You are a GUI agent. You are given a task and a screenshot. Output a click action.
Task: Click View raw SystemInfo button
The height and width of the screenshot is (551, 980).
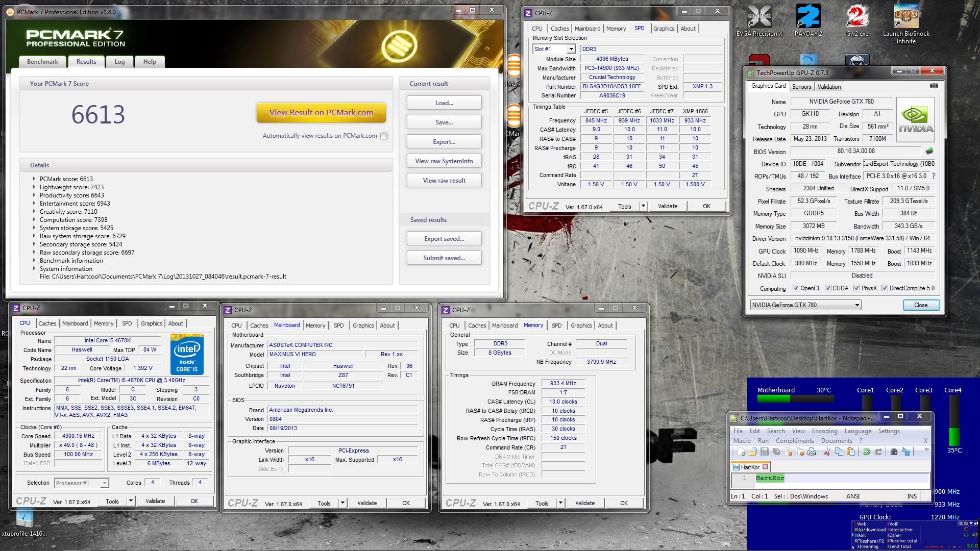click(x=444, y=161)
